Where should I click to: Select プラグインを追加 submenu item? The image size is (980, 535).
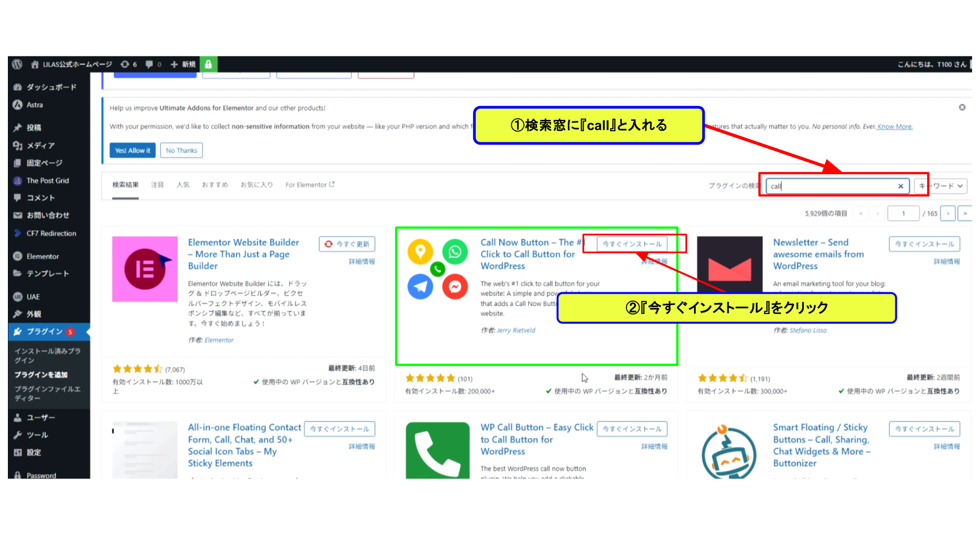pyautogui.click(x=41, y=375)
